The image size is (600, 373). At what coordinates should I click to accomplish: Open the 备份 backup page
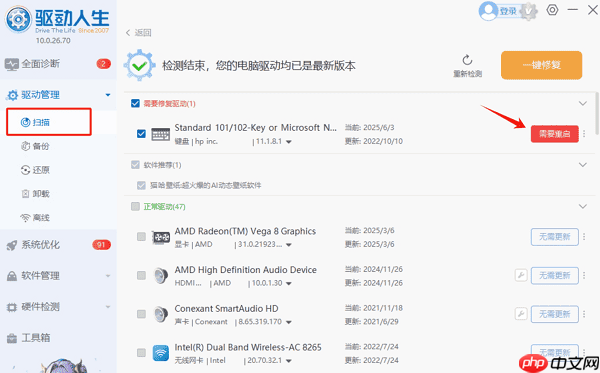pyautogui.click(x=35, y=146)
